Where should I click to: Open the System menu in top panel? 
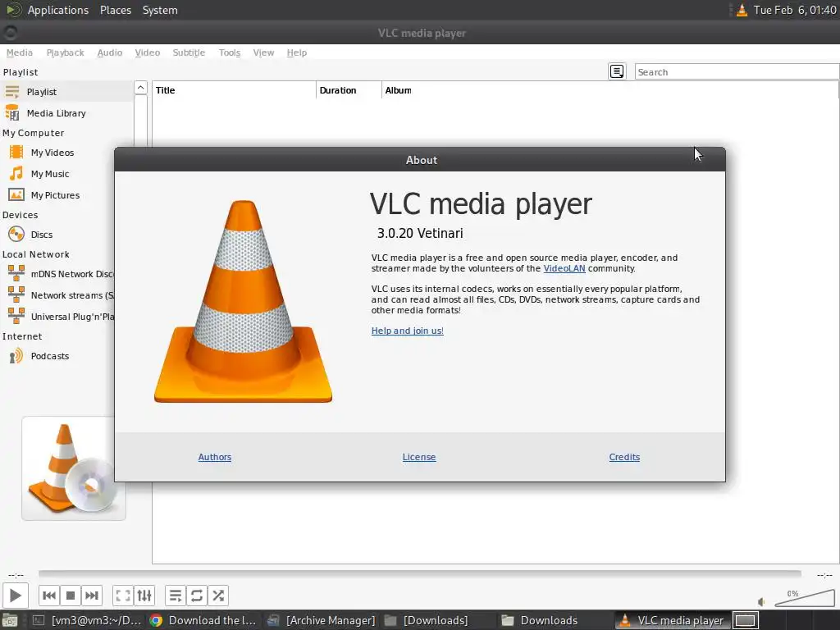160,10
